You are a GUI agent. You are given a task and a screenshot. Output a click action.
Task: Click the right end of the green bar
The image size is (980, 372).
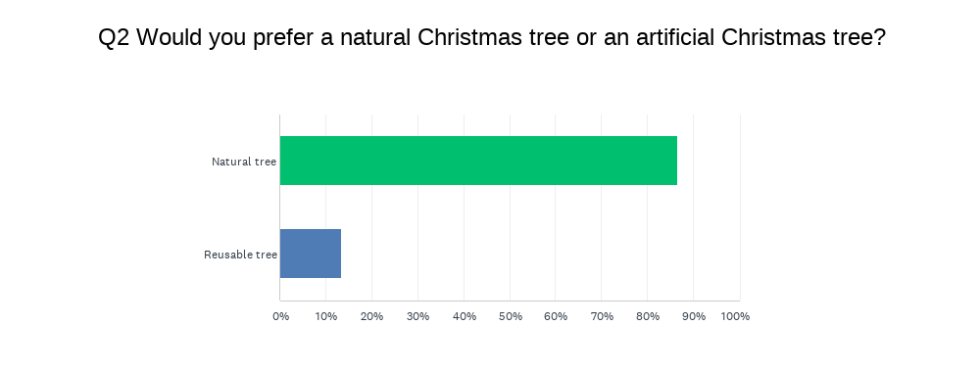point(674,161)
